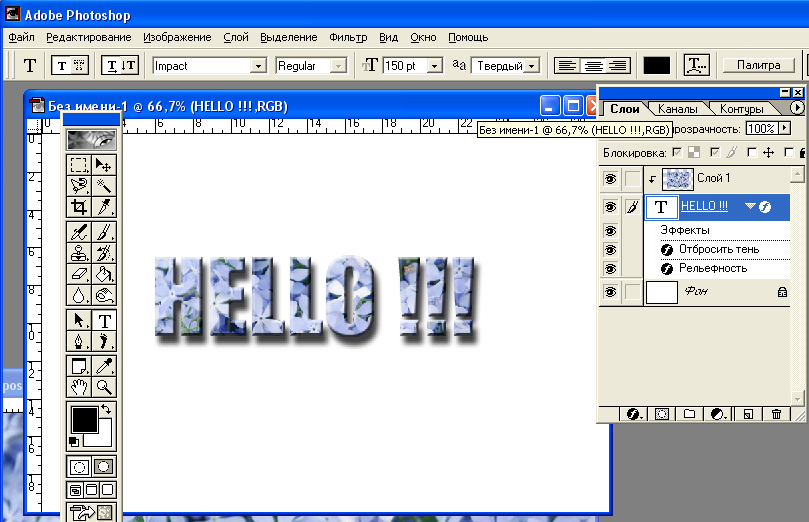The image size is (809, 522).
Task: Open the Рельефность effect settings
Action: (712, 268)
